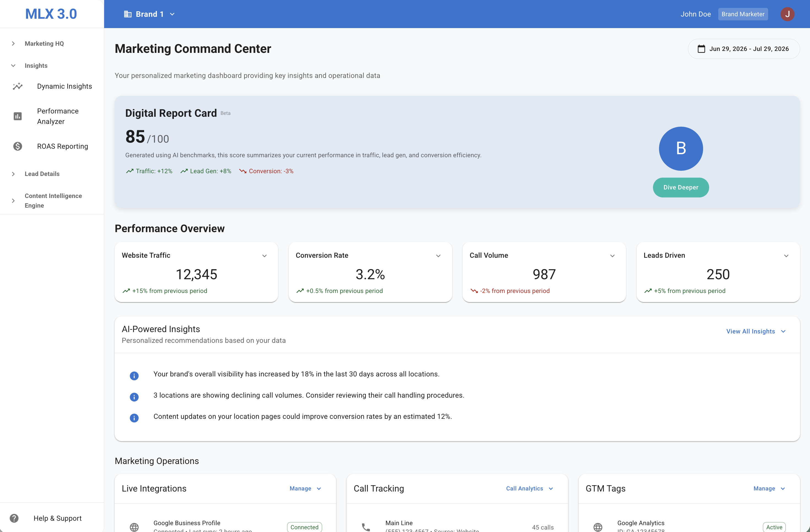Click the globe icon for Google Business Profile
Screen dimensions: 810x532
(x=134, y=527)
